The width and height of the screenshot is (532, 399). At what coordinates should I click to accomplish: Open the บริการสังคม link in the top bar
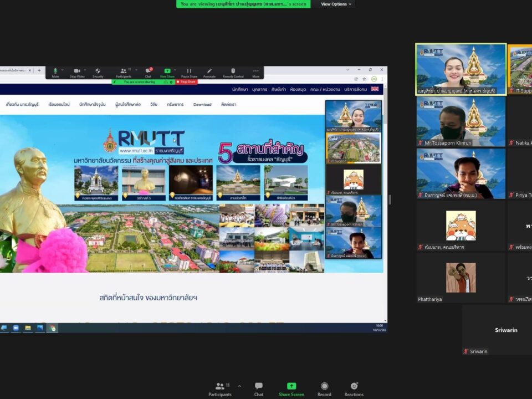coord(356,89)
